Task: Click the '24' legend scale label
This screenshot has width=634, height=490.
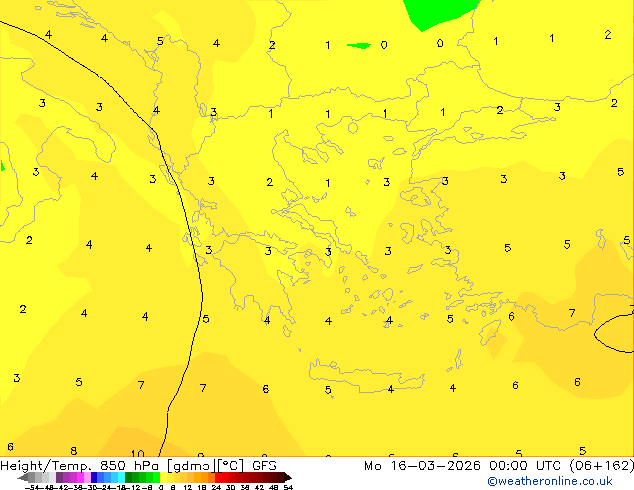Action: [x=216, y=487]
